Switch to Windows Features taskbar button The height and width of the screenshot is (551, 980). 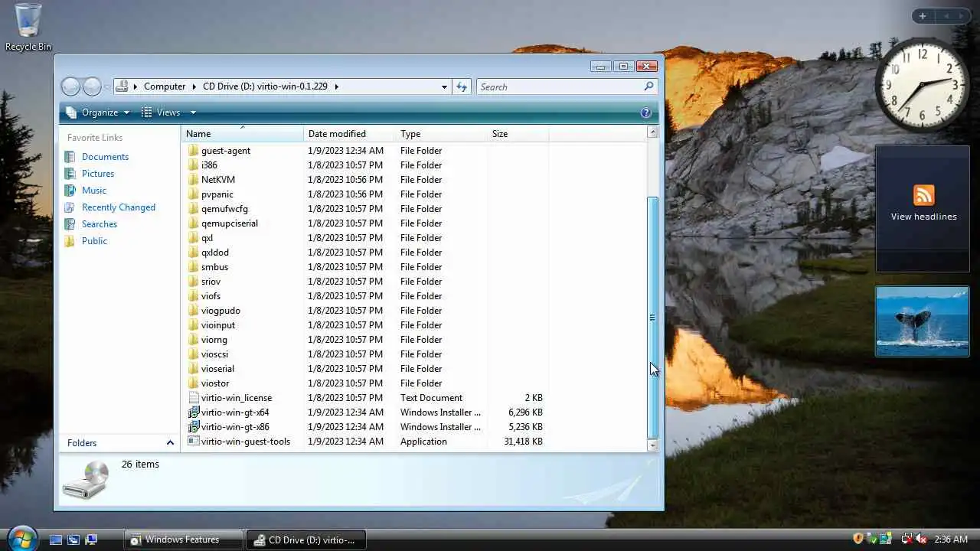183,540
